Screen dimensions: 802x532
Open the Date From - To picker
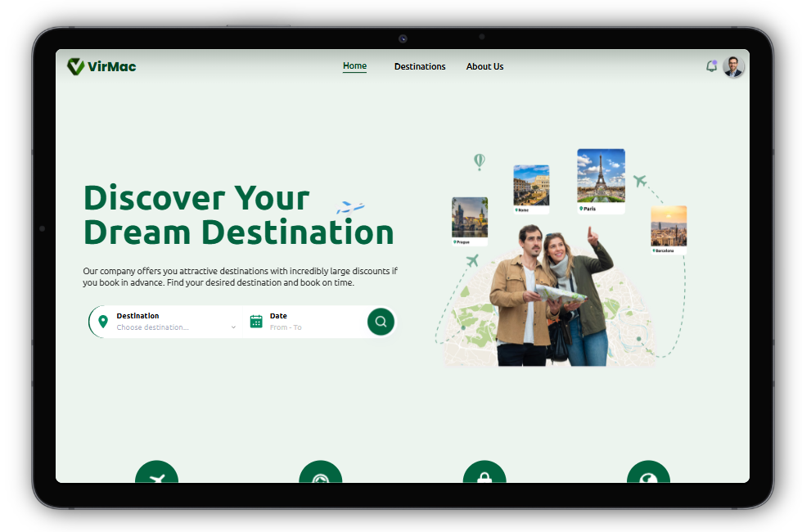click(305, 322)
